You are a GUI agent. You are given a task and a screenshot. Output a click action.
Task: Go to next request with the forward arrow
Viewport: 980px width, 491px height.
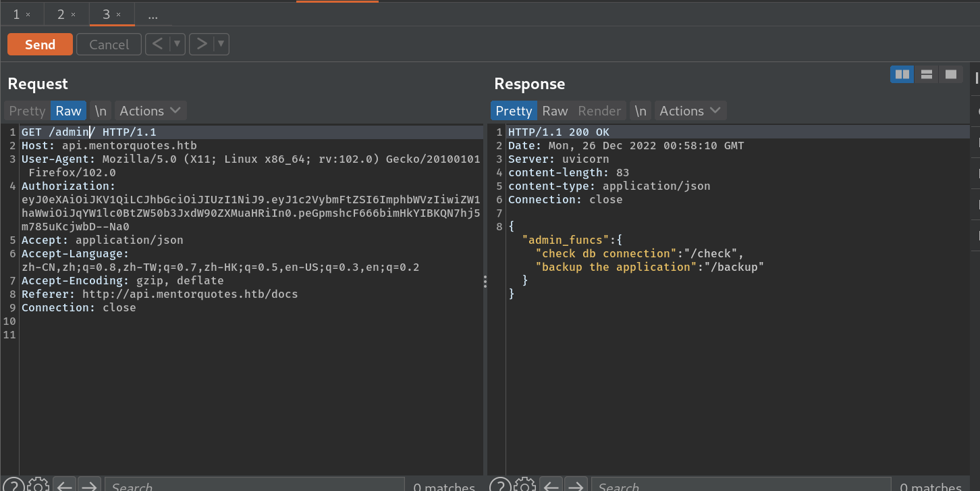pyautogui.click(x=201, y=45)
